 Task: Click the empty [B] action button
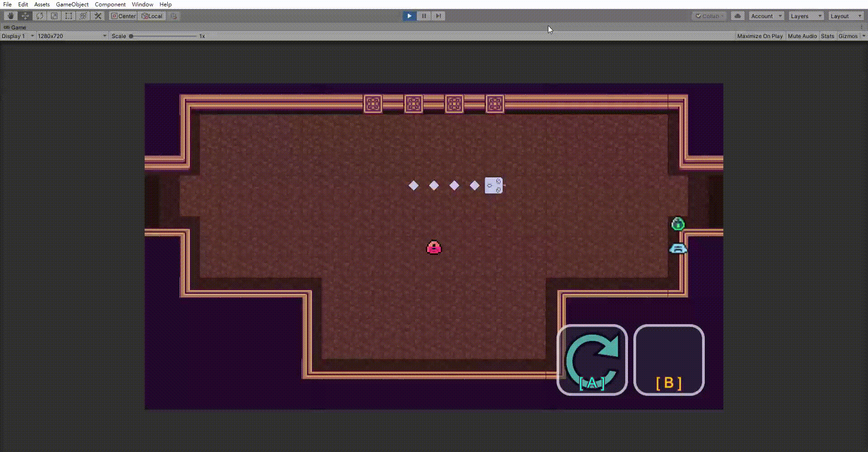tap(669, 360)
